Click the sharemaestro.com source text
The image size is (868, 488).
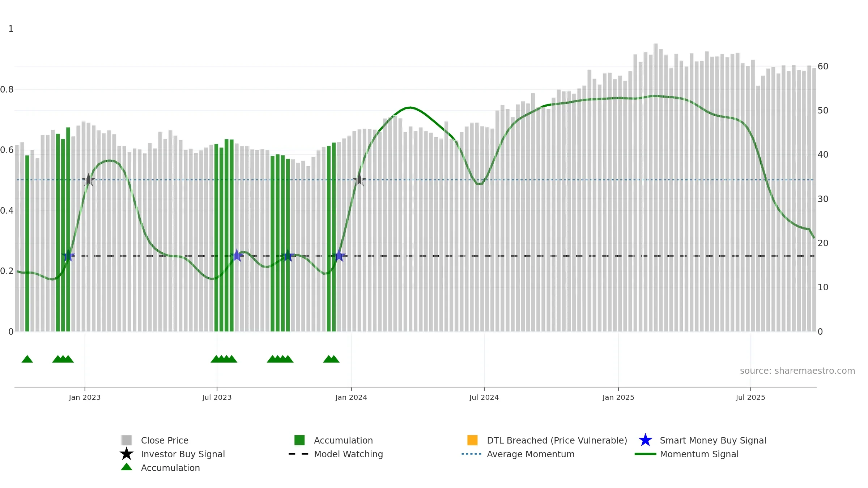(797, 371)
